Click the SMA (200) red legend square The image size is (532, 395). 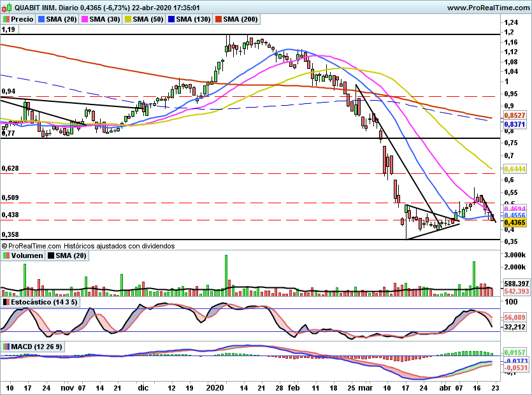tap(218, 19)
